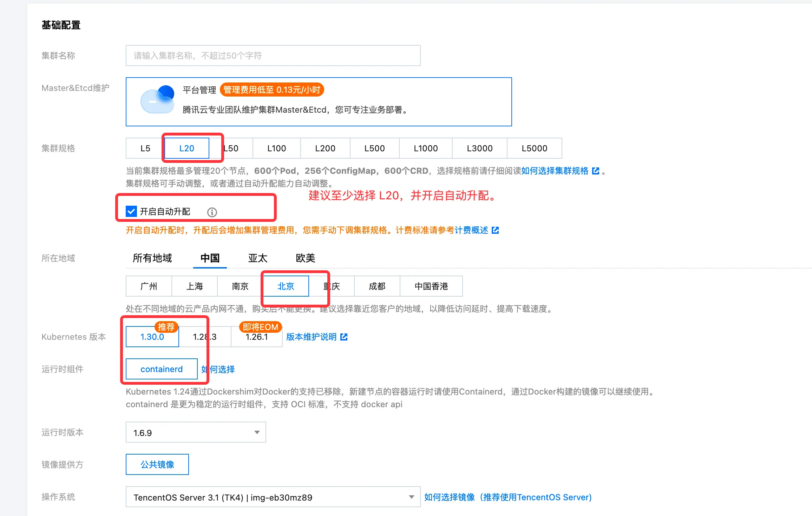Click external link icon after 版本维护说明
Screen dimensions: 812x516
tap(344, 337)
